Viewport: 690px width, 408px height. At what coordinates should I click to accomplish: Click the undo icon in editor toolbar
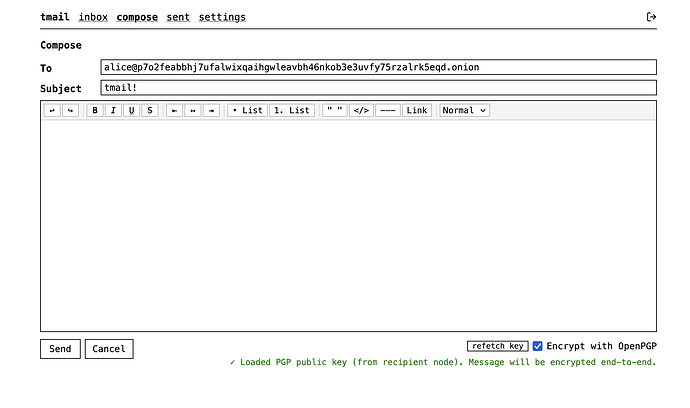[52, 110]
